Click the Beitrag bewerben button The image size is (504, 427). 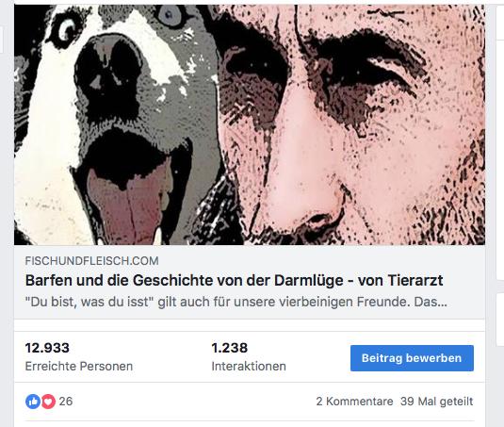coord(412,358)
